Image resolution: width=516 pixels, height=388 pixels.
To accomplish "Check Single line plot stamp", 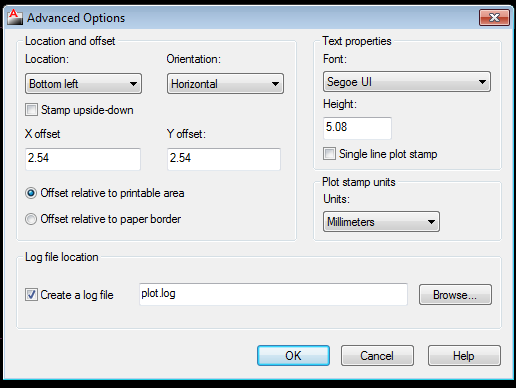I will point(329,154).
